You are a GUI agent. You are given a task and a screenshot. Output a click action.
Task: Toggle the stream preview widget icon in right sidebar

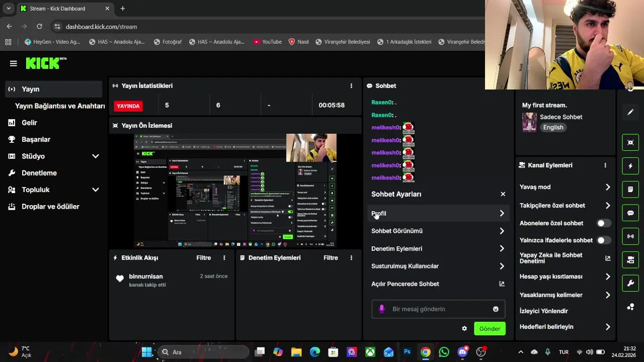point(630,142)
